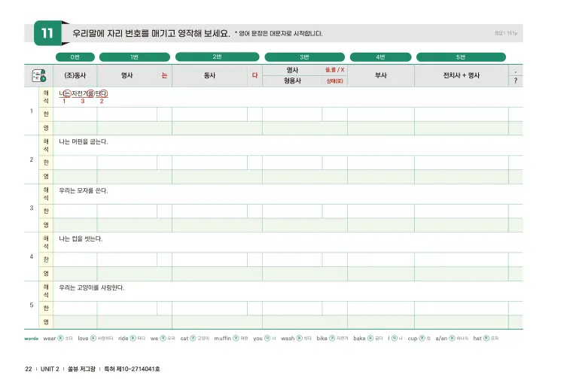This screenshot has height=392, width=570.
Task: Click the word 'bake' in the words list
Action: (x=359, y=339)
